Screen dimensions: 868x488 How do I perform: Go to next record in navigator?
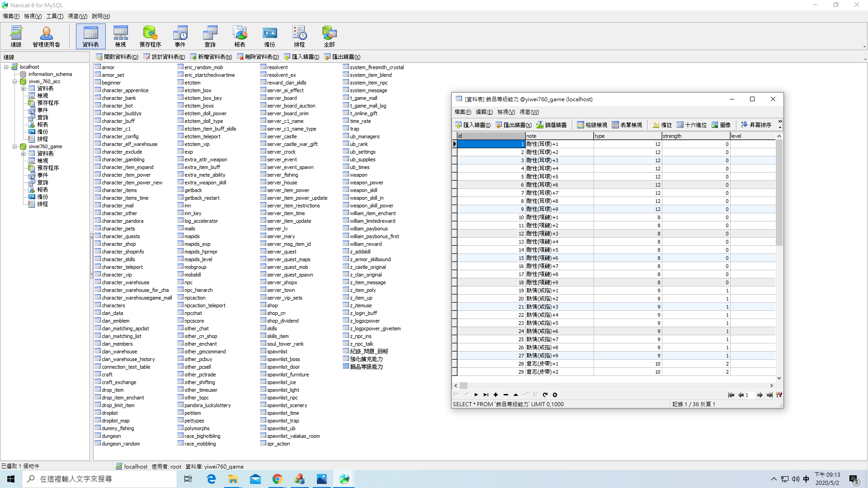pyautogui.click(x=476, y=395)
